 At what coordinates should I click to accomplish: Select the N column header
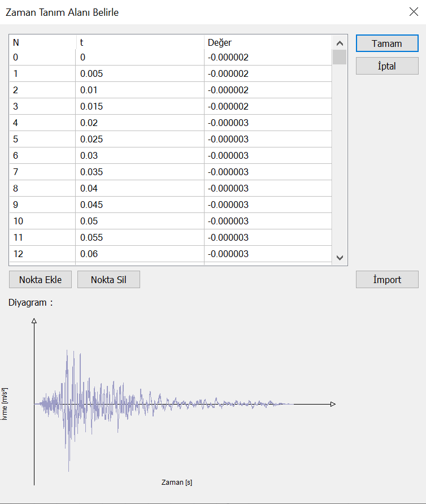tap(42, 42)
